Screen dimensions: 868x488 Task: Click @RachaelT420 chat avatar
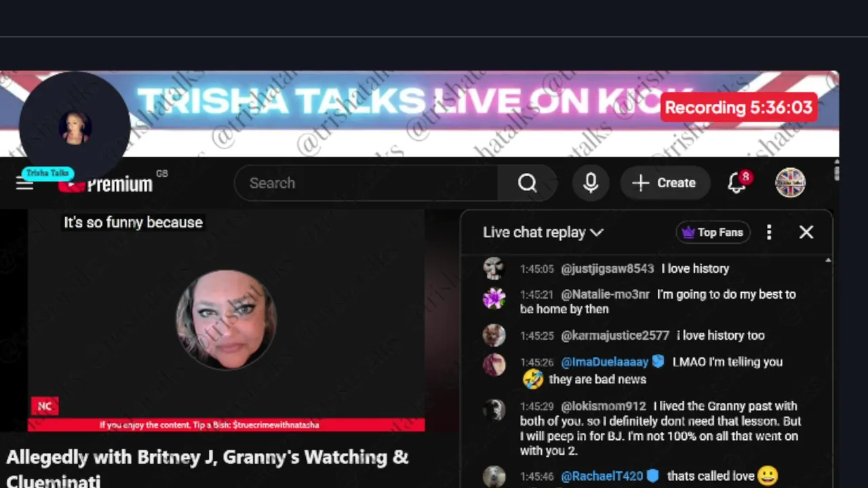click(x=494, y=476)
